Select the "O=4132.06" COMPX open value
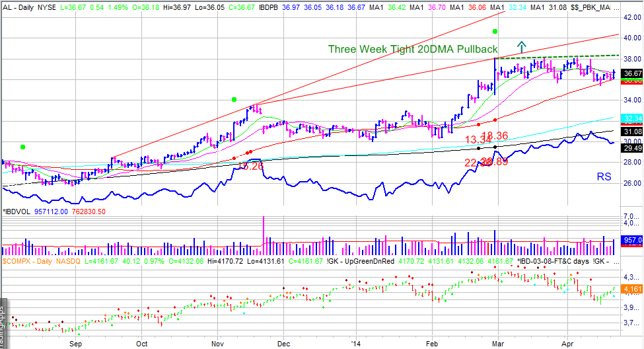 tap(185, 261)
